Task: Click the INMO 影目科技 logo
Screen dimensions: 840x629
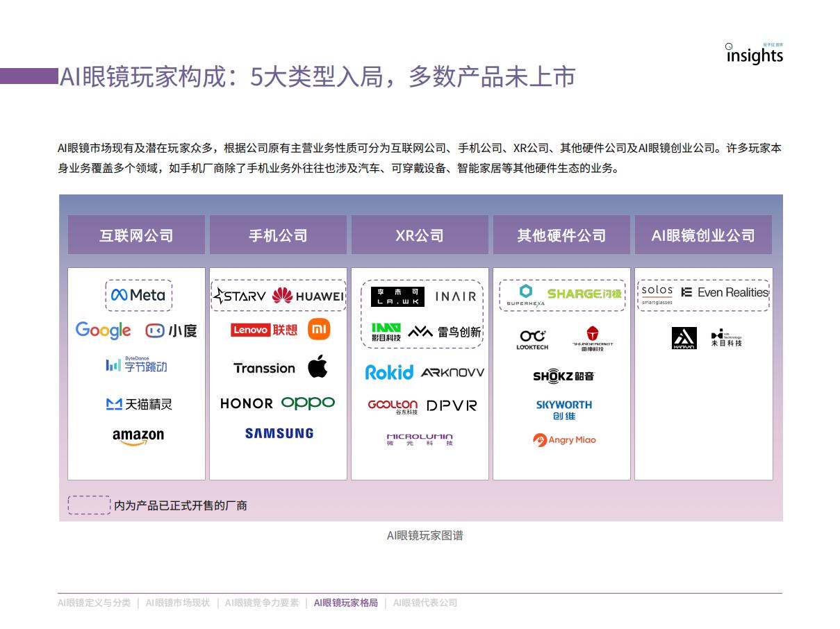Action: coord(386,332)
